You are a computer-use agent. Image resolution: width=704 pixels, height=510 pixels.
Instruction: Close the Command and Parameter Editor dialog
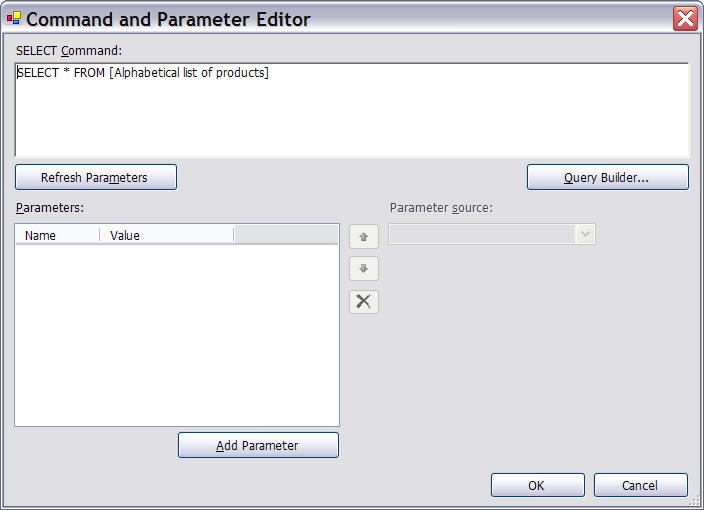(x=685, y=18)
